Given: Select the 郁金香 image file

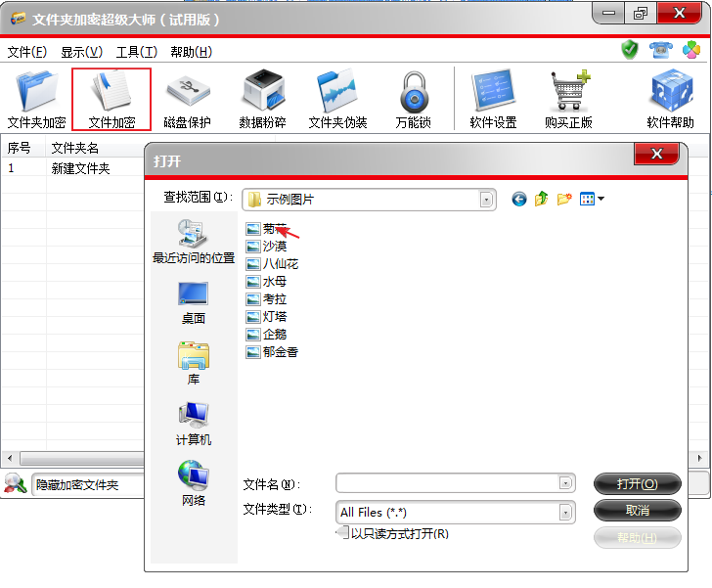Looking at the screenshot, I should click(x=272, y=352).
